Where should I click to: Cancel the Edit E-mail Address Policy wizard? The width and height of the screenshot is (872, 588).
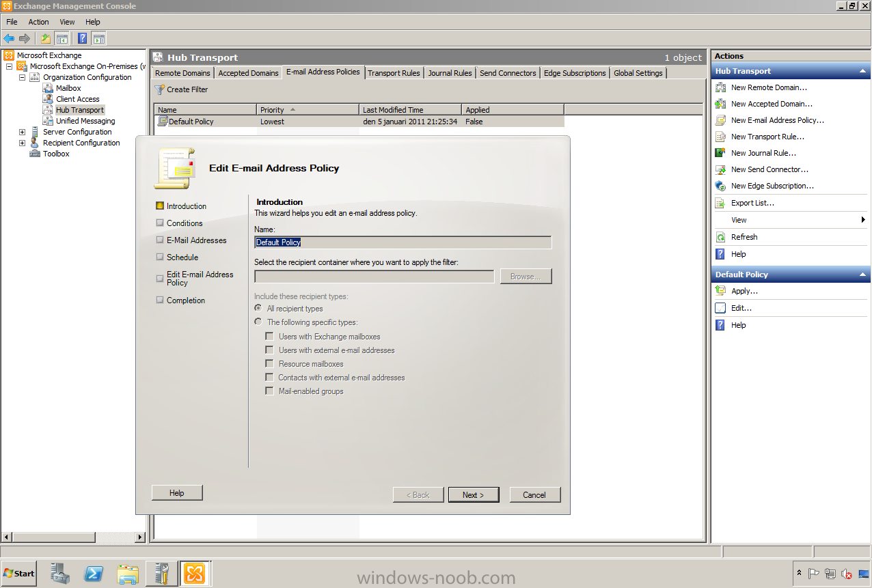[x=534, y=495]
